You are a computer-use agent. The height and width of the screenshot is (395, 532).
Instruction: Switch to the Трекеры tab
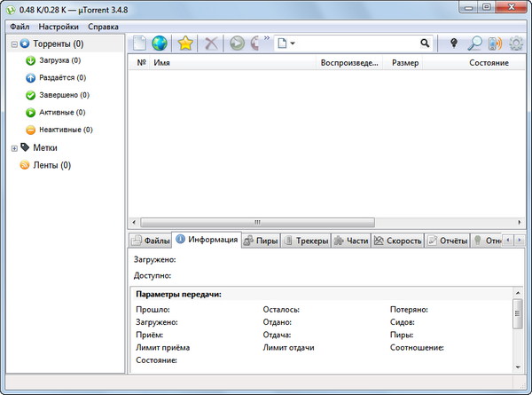coord(305,241)
